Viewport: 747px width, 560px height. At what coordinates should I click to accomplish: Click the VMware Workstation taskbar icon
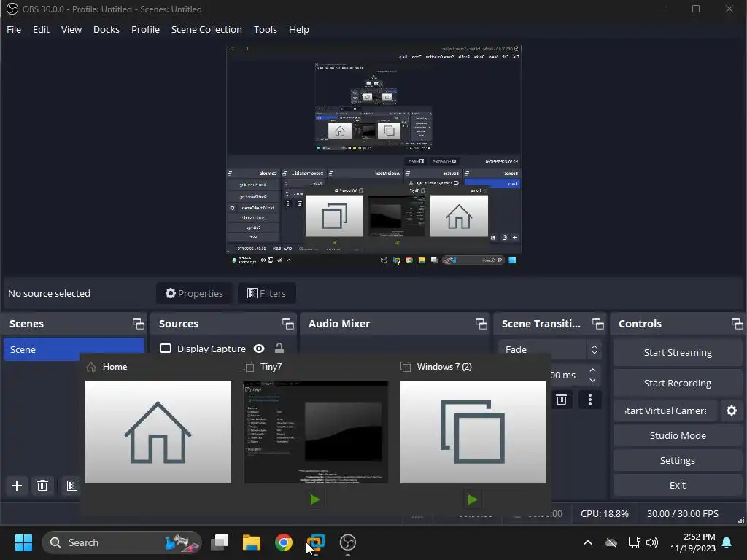click(x=315, y=542)
